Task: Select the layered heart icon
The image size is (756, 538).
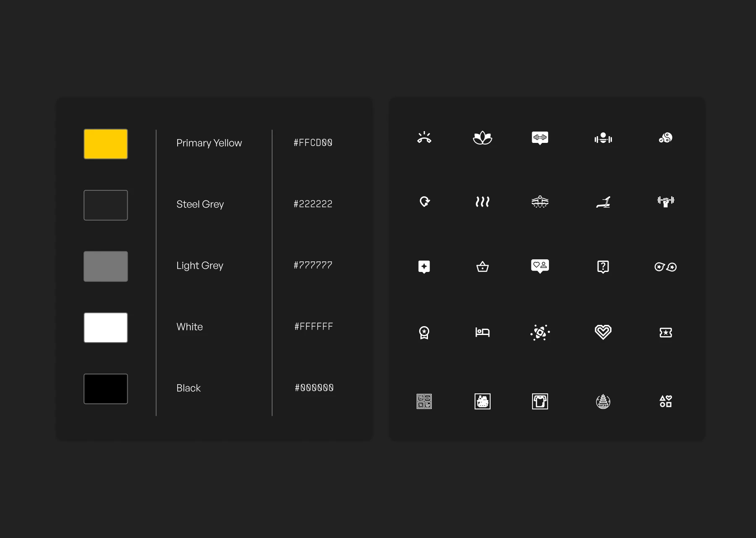Action: 603,332
